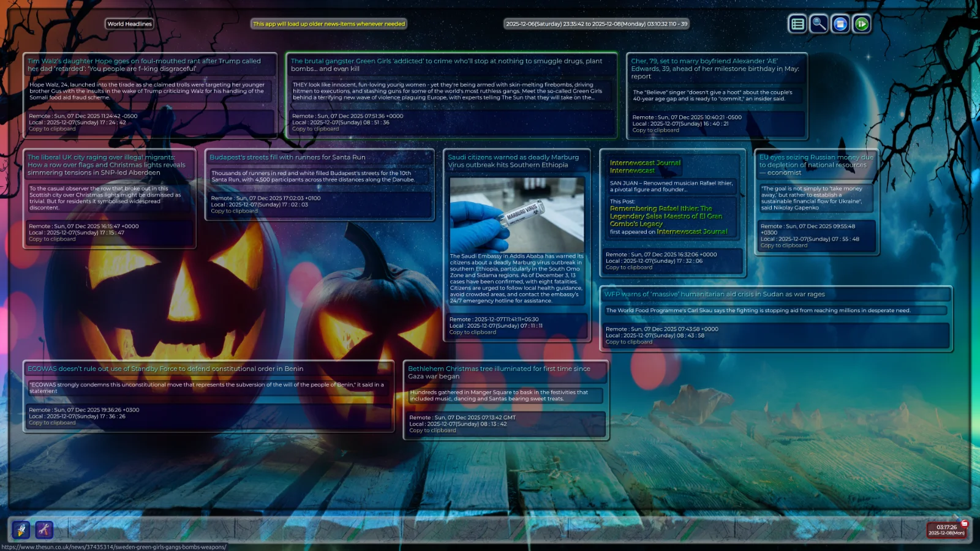This screenshot has width=980, height=551.
Task: Click the blue stop icon in toolbar
Action: click(x=840, y=24)
